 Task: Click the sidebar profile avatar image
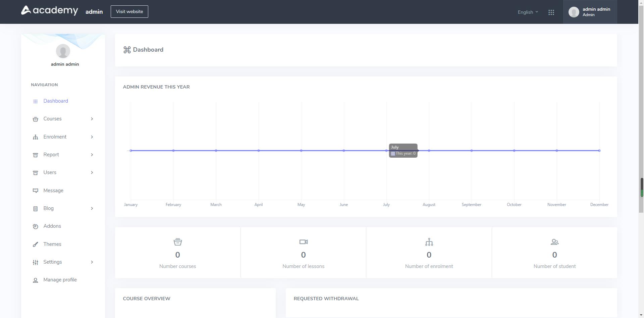[63, 51]
